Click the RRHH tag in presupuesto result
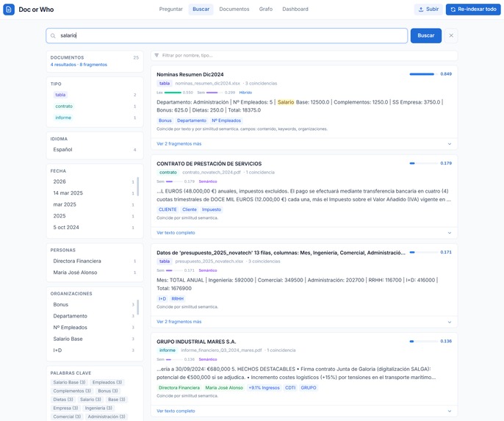 178,298
